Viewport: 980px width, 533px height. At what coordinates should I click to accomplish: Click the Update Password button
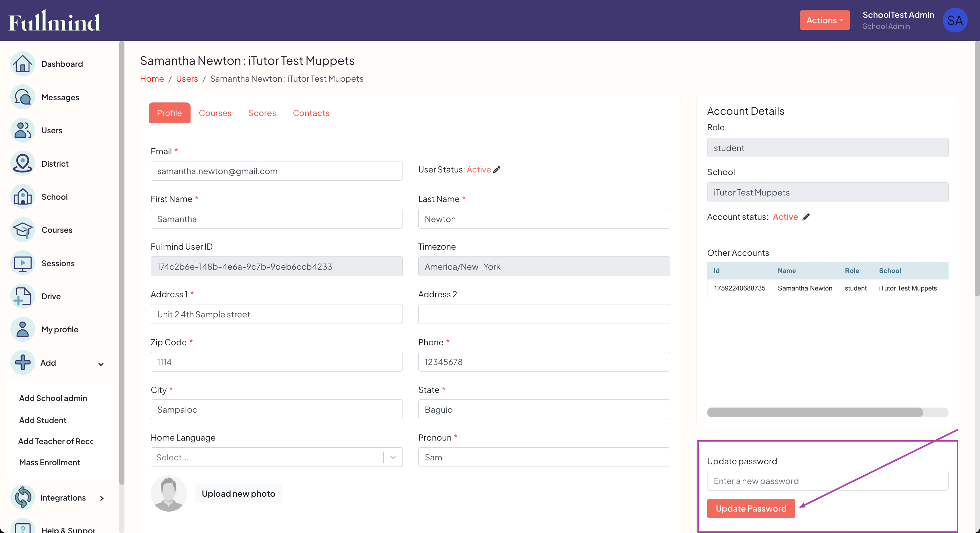[x=751, y=509]
